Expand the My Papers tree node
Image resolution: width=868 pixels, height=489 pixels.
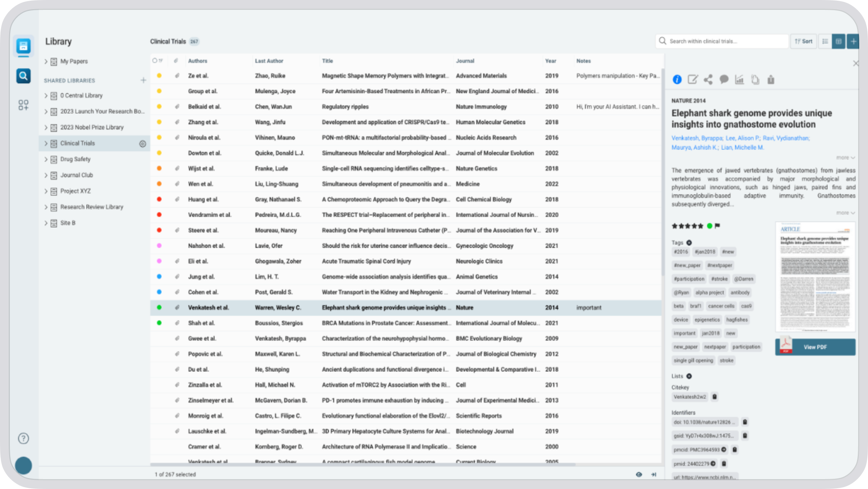(46, 61)
